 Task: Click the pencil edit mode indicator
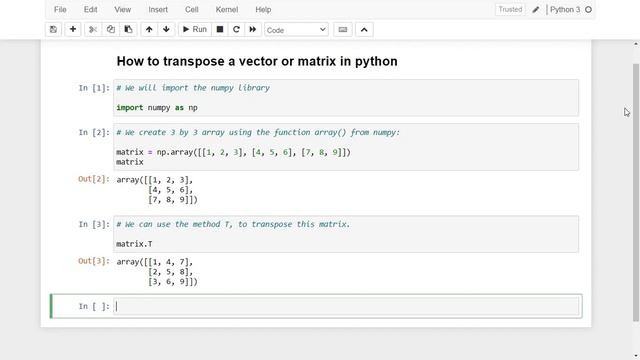[x=536, y=10]
